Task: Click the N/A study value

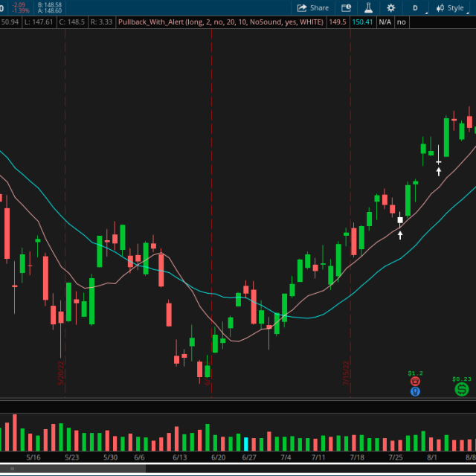Action: pos(385,22)
